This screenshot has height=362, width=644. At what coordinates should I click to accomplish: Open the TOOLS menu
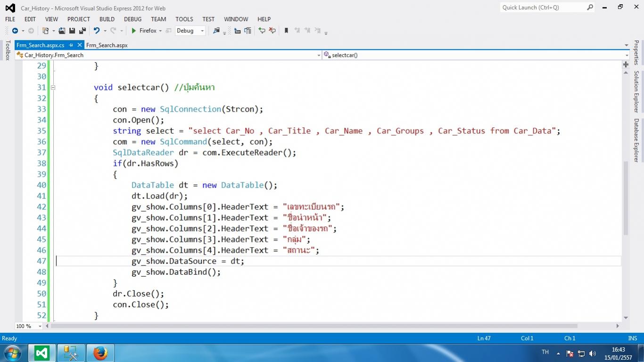click(184, 19)
